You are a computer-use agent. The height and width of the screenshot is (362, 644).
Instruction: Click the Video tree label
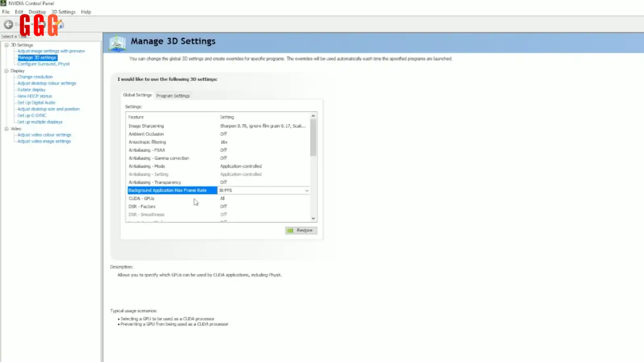click(x=16, y=129)
